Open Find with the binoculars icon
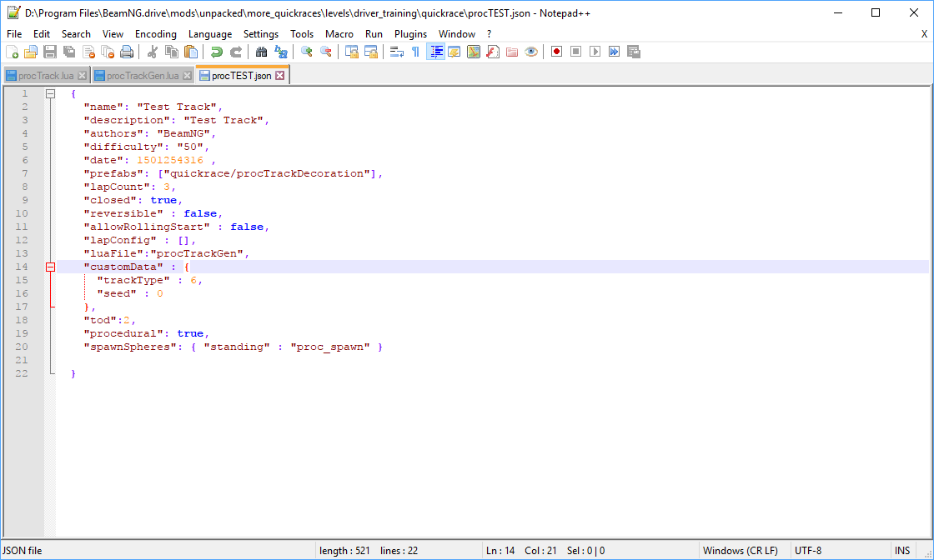The width and height of the screenshot is (934, 560). point(261,52)
